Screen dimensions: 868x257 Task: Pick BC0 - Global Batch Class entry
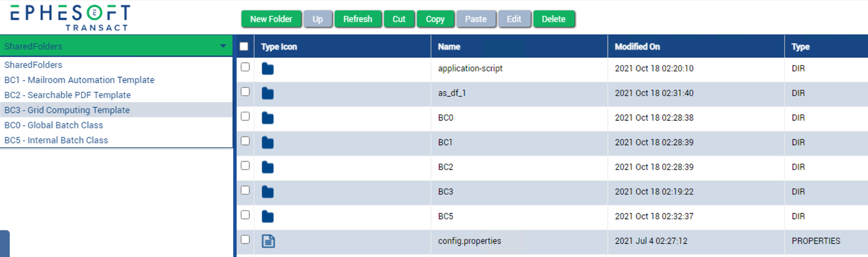click(x=54, y=125)
